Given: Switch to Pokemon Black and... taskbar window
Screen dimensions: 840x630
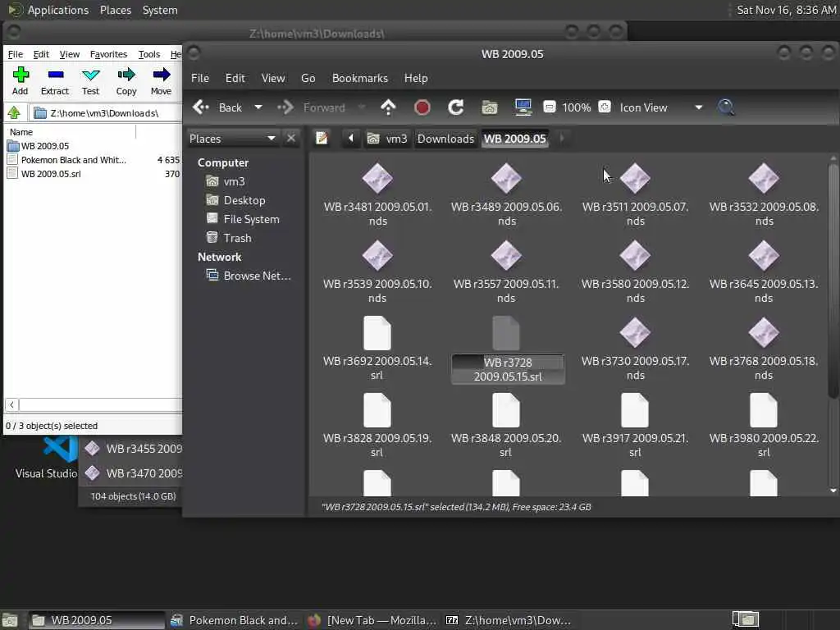Looking at the screenshot, I should pyautogui.click(x=234, y=620).
